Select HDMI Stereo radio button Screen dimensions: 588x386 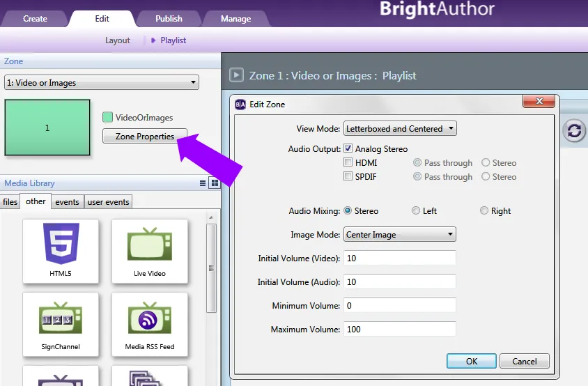tap(486, 162)
